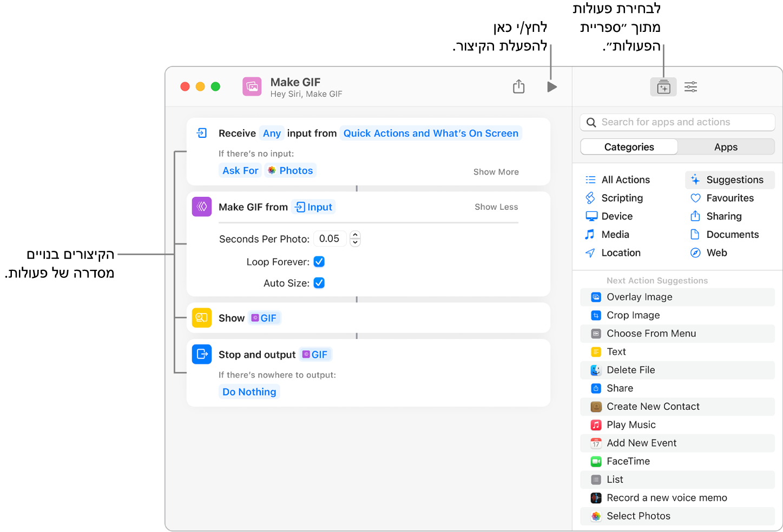Open the Action Library panel
Viewport: 783px width, 532px height.
point(662,87)
